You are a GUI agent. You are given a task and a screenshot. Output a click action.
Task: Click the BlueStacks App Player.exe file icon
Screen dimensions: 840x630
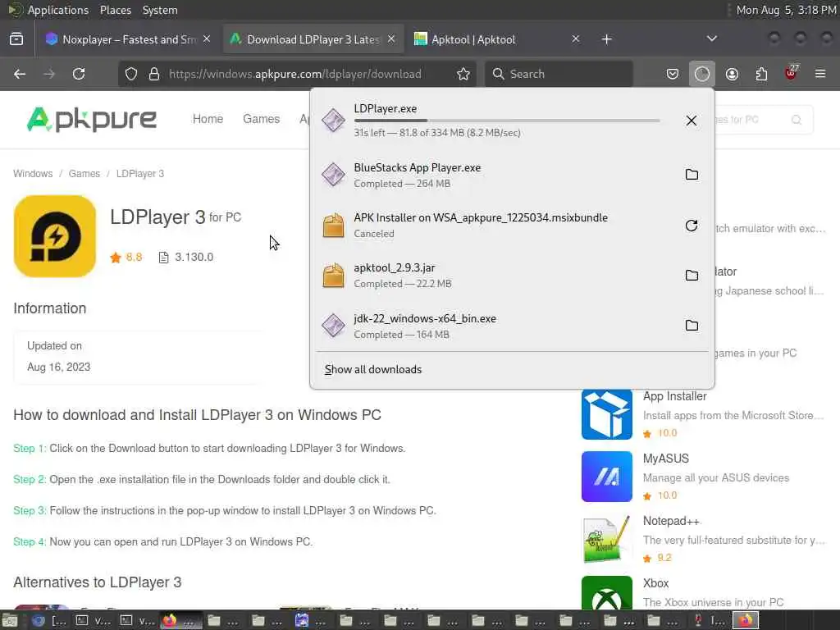(x=333, y=175)
